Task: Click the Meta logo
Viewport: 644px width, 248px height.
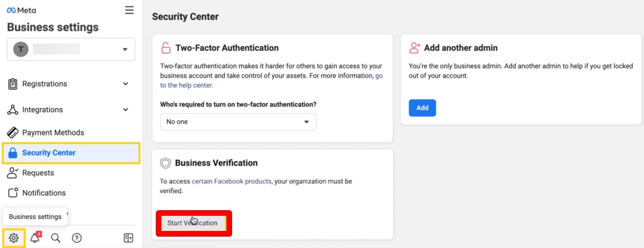Action: click(x=21, y=10)
